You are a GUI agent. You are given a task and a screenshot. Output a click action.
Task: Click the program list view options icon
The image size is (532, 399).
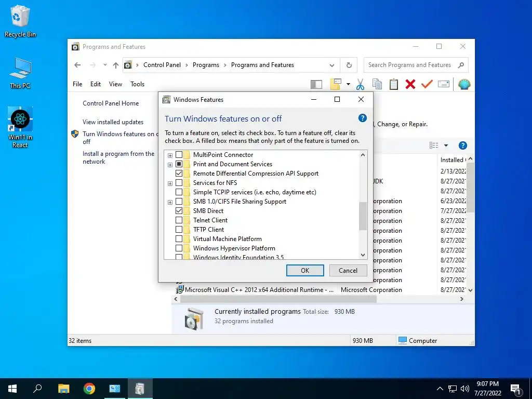(434, 145)
